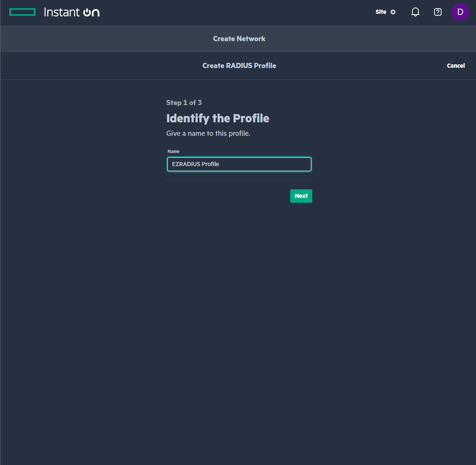Viewport: 476px width, 465px height.
Task: Click the Step 1 of 3 label
Action: [x=184, y=103]
